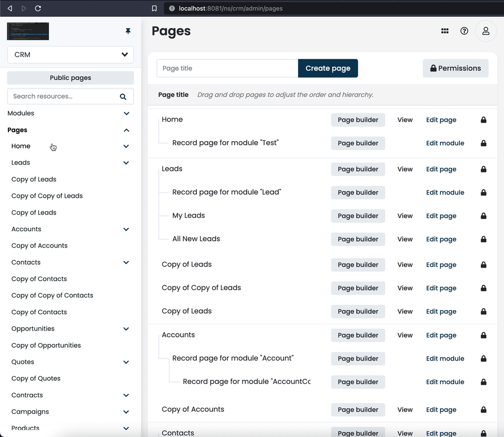Open Copy of Quotes in sidebar
Viewport: 504px width, 437px height.
pyautogui.click(x=36, y=379)
